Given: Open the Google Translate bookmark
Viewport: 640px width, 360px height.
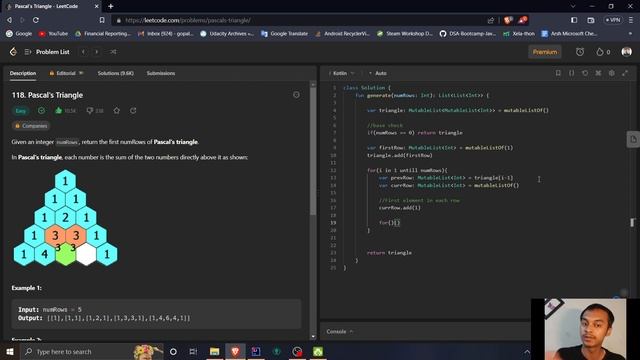Looking at the screenshot, I should [x=284, y=33].
